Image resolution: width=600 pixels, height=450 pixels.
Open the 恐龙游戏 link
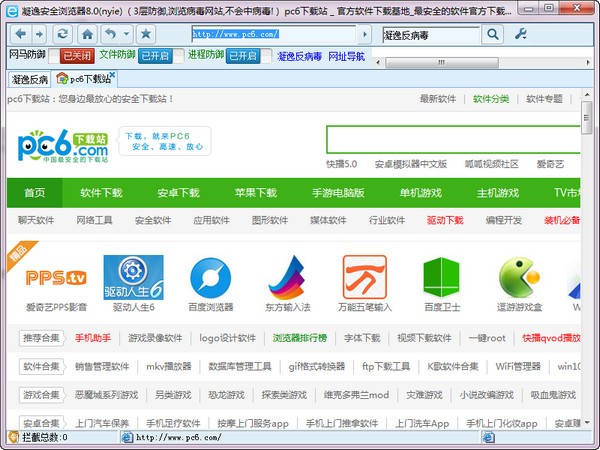coord(226,395)
